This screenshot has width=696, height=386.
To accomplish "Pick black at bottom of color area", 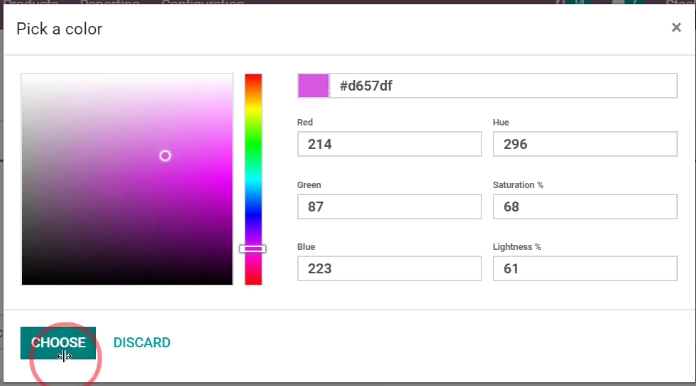I will click(127, 281).
